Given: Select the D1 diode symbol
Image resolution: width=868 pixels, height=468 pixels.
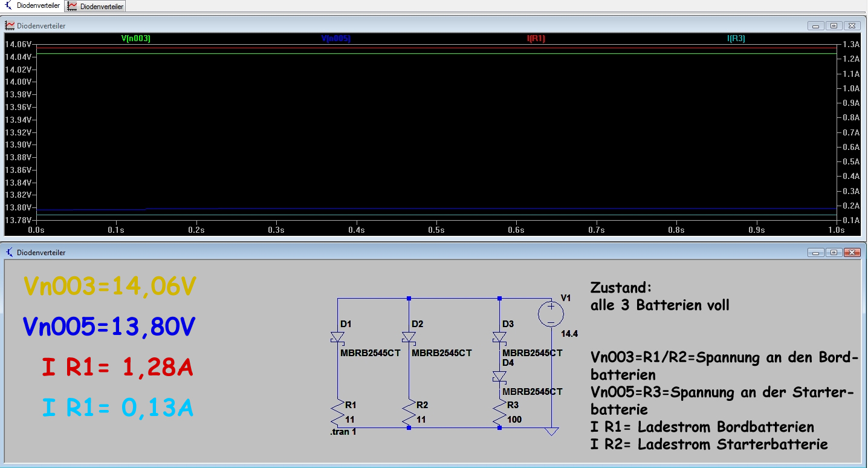Looking at the screenshot, I should pyautogui.click(x=337, y=338).
